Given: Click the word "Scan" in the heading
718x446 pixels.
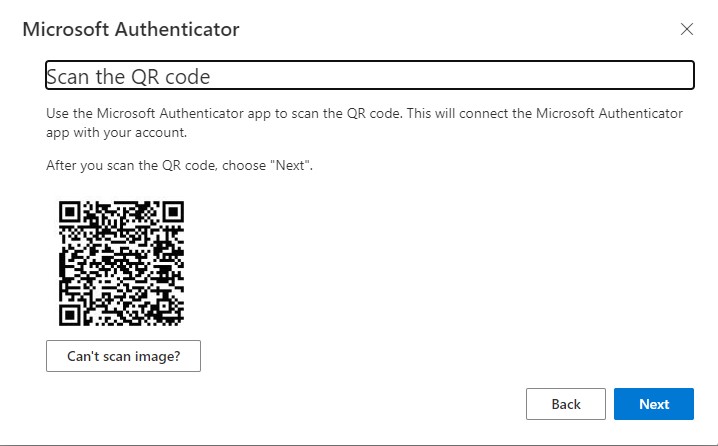Looking at the screenshot, I should pos(66,77).
